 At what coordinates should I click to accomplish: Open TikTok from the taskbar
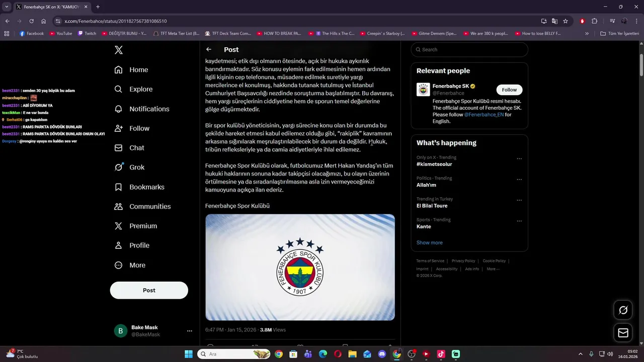(441, 354)
